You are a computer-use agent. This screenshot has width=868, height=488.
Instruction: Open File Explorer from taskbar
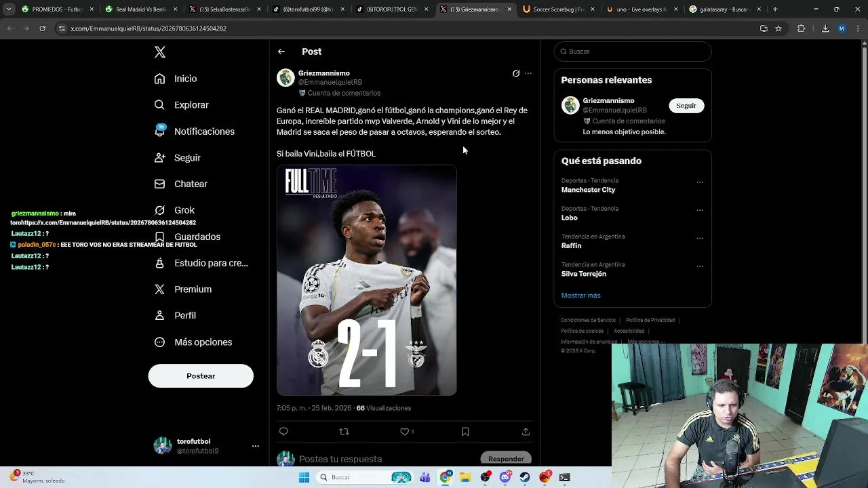pyautogui.click(x=465, y=477)
